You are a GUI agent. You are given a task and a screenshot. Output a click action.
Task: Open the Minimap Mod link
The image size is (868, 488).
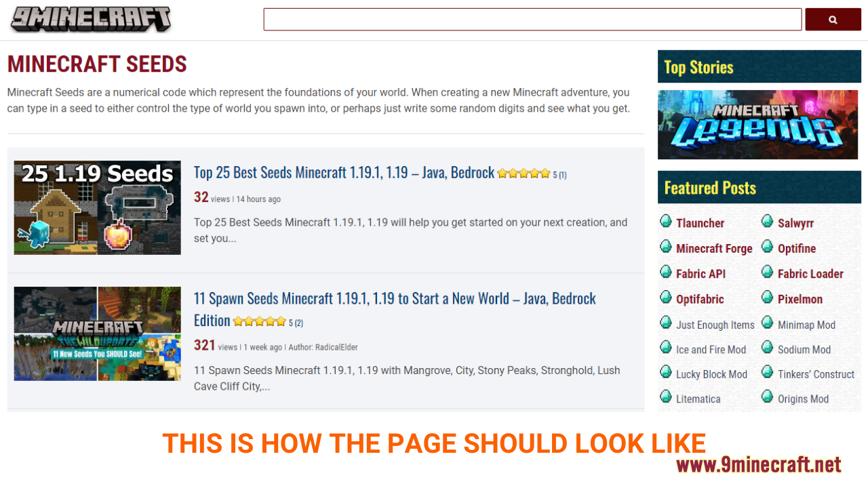click(x=806, y=325)
